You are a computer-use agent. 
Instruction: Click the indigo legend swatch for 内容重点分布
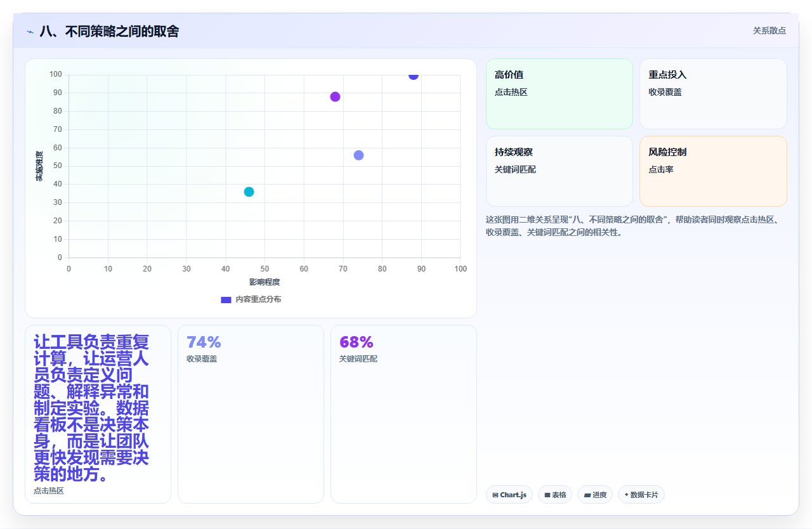[226, 299]
